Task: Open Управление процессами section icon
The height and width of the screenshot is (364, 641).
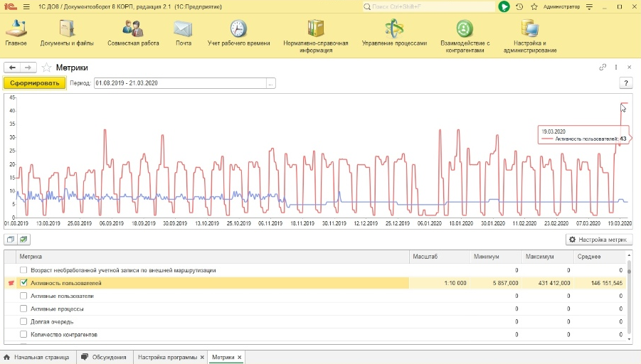Action: point(394,28)
